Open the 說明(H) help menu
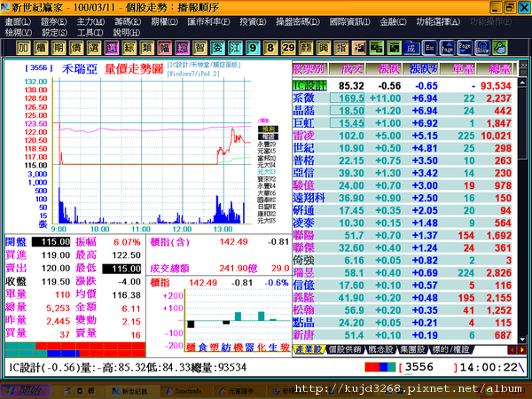This screenshot has width=532, height=399. 127,33
